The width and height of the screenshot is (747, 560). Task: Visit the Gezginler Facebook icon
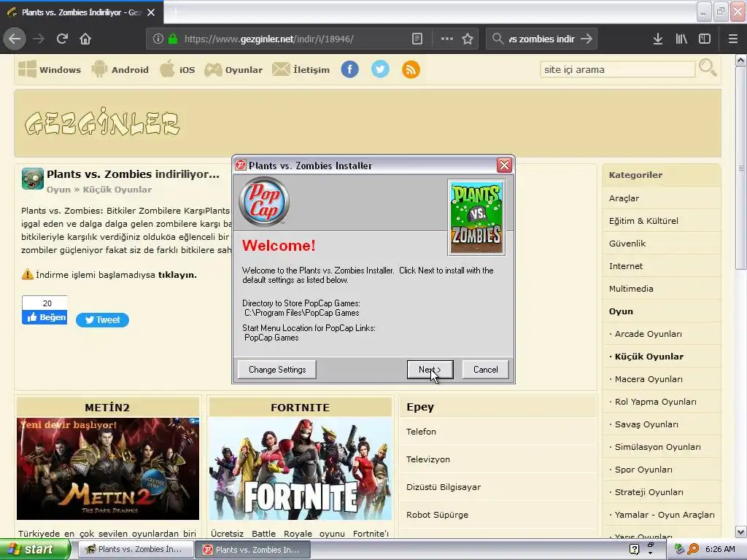click(349, 69)
